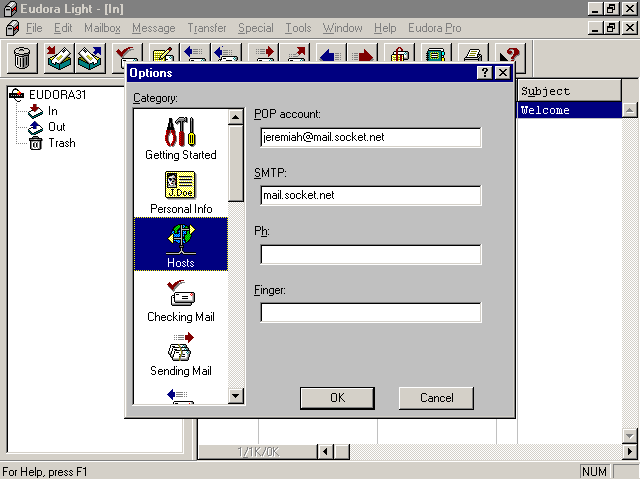Screen dimensions: 640x480
Task: Click the category list scrollbar thumb
Action: pyautogui.click(x=236, y=163)
